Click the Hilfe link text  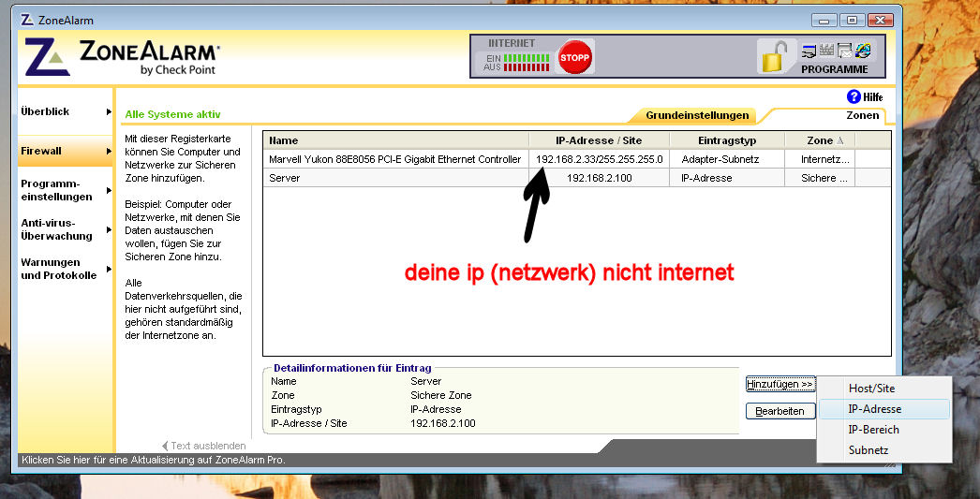[873, 96]
